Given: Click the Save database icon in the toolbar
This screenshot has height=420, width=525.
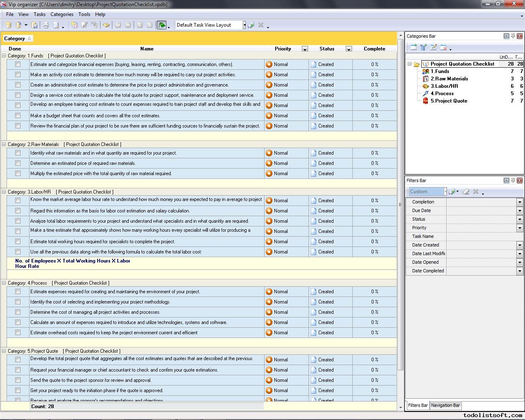Looking at the screenshot, I should coord(34,25).
